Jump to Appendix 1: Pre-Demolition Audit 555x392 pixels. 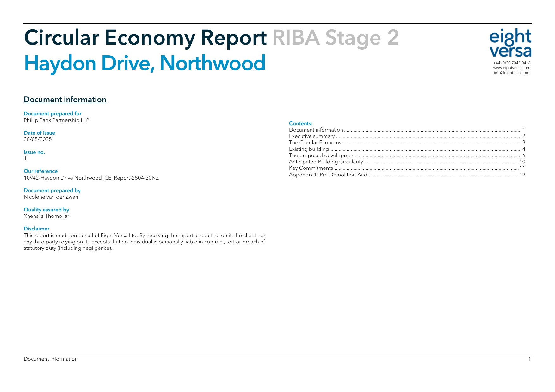329,175
